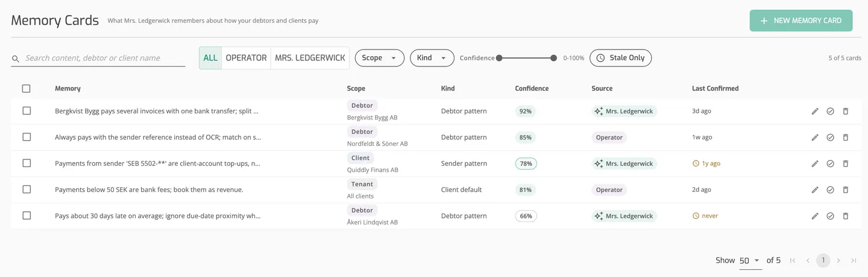868x277 pixels.
Task: Toggle the Stale Only filter
Action: 620,58
